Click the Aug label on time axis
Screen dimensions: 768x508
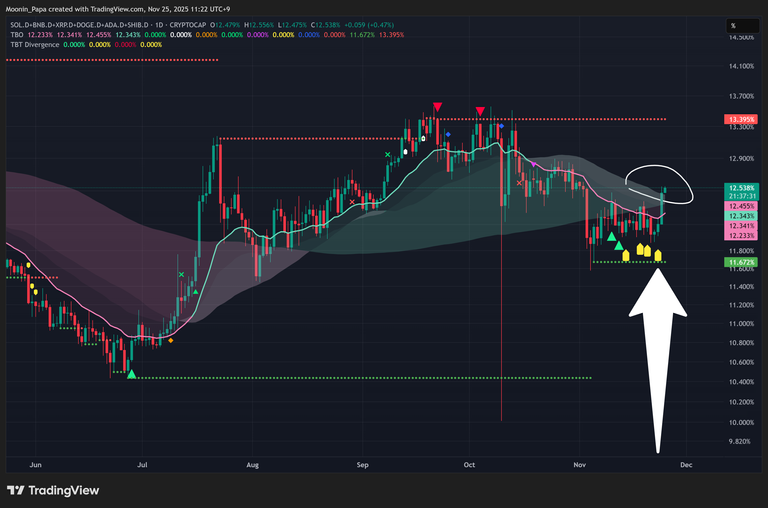pyautogui.click(x=252, y=465)
